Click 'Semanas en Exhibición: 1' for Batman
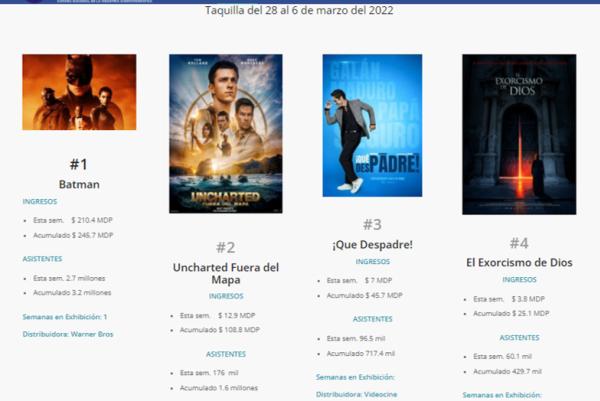 tap(65, 317)
